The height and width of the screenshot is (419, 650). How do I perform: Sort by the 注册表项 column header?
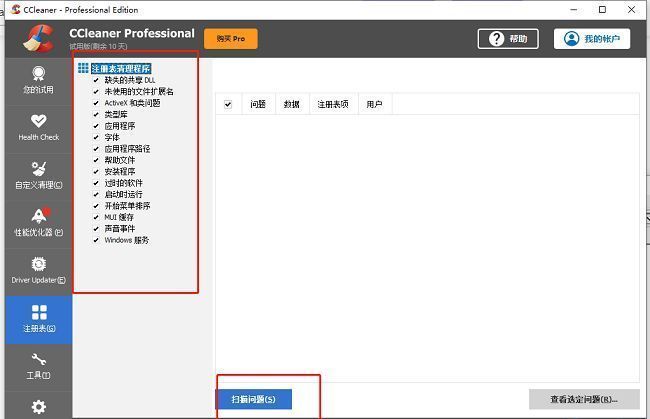[x=332, y=104]
